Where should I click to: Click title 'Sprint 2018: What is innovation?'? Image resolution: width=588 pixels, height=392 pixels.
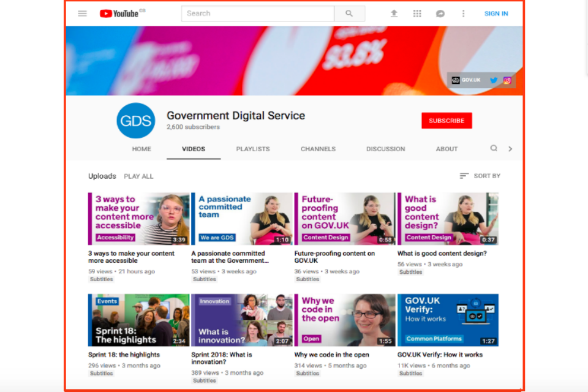click(222, 358)
